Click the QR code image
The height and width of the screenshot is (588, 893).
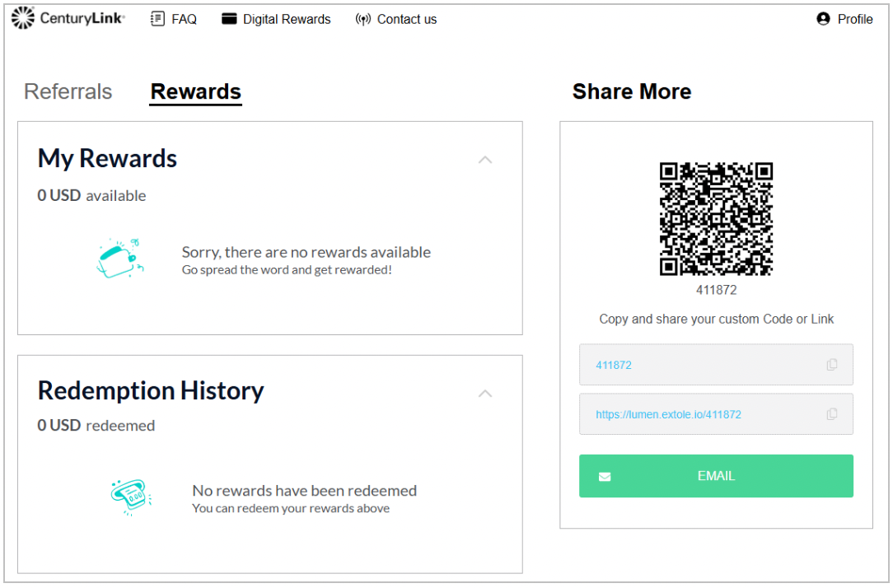(716, 219)
